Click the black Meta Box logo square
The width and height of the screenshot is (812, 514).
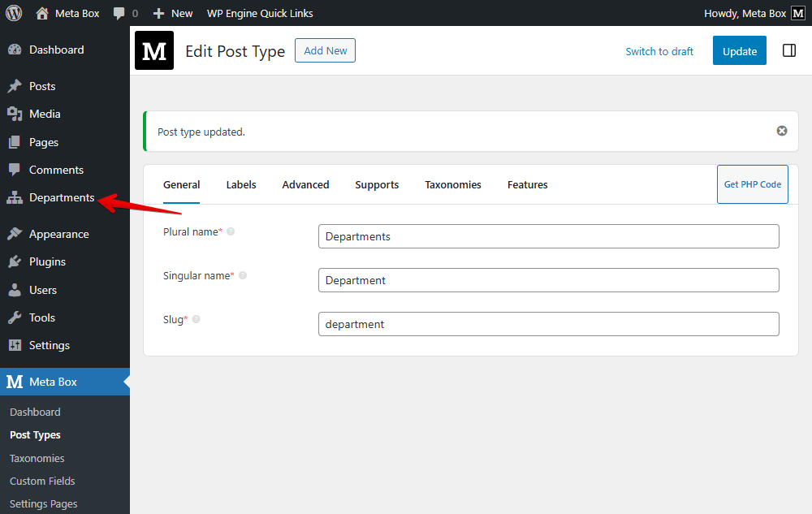click(154, 50)
